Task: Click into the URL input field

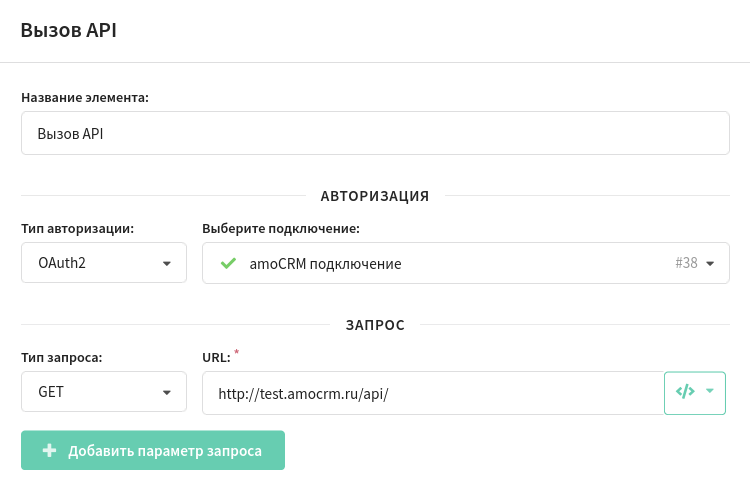Action: [x=433, y=393]
